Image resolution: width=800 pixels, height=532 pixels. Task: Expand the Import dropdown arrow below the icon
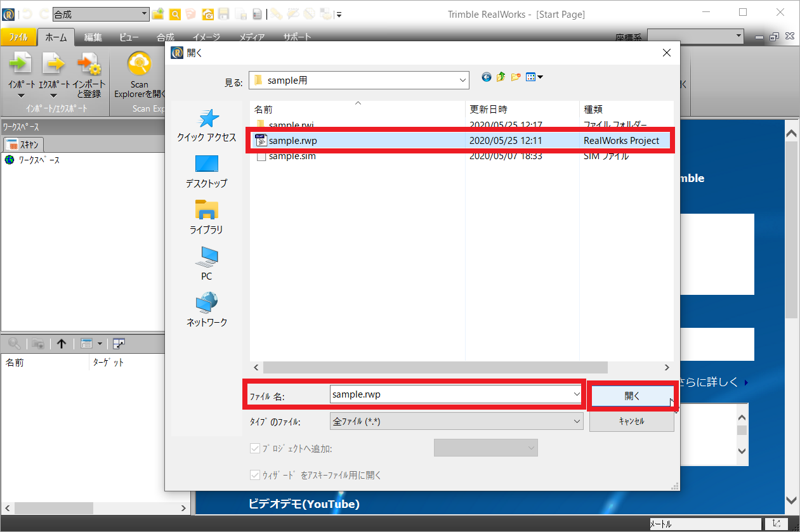21,96
